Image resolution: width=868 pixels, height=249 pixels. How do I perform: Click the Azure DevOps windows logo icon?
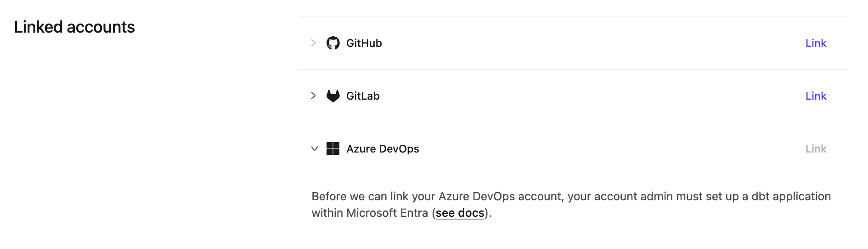[x=333, y=148]
